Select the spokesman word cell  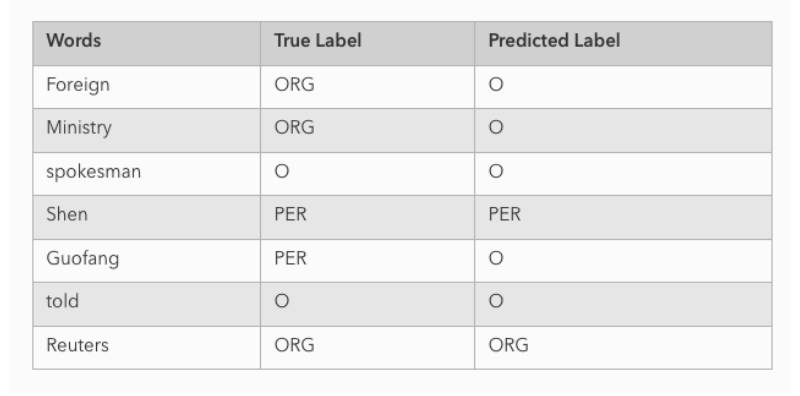pyautogui.click(x=147, y=174)
